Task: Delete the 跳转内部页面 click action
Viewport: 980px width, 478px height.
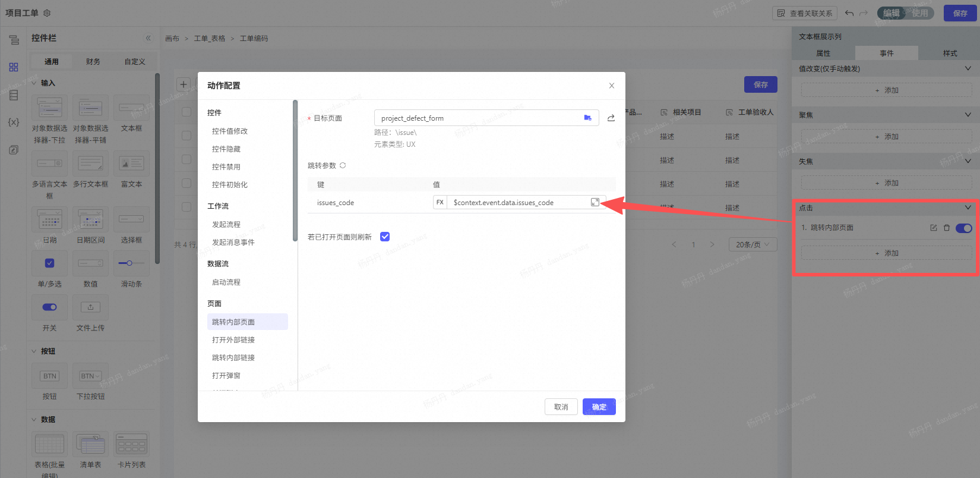Action: (947, 228)
